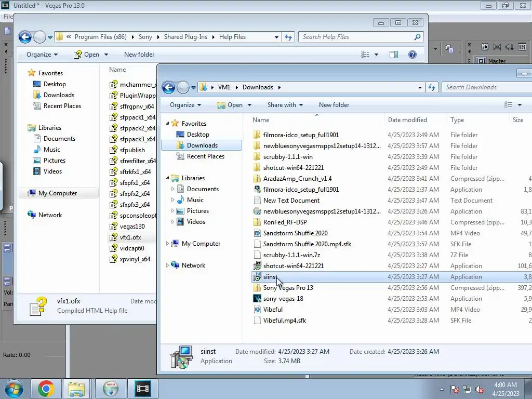Sort by the Type column header
Screen dimensions: 532x399
click(x=457, y=120)
